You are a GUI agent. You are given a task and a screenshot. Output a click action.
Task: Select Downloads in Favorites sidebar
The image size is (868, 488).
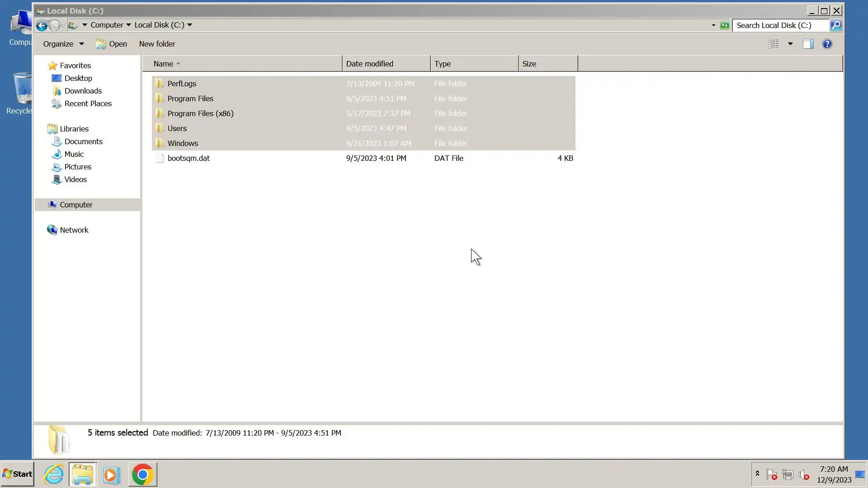tap(83, 91)
